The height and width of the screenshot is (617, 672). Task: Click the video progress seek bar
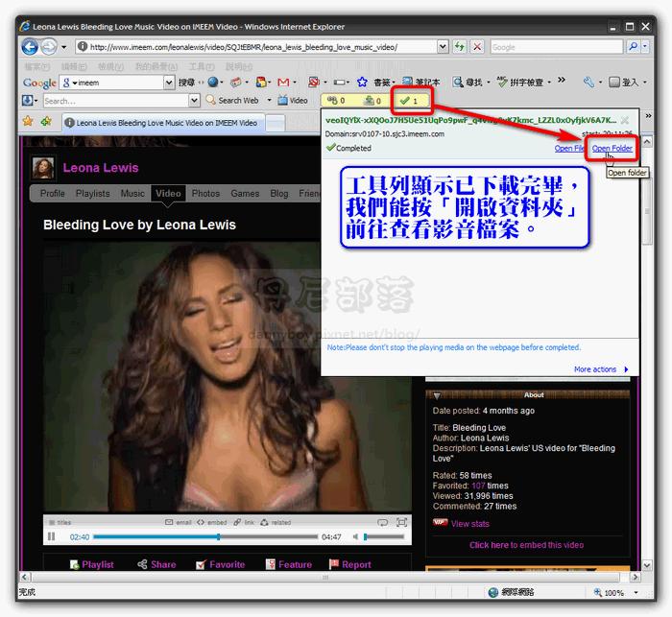click(x=205, y=536)
